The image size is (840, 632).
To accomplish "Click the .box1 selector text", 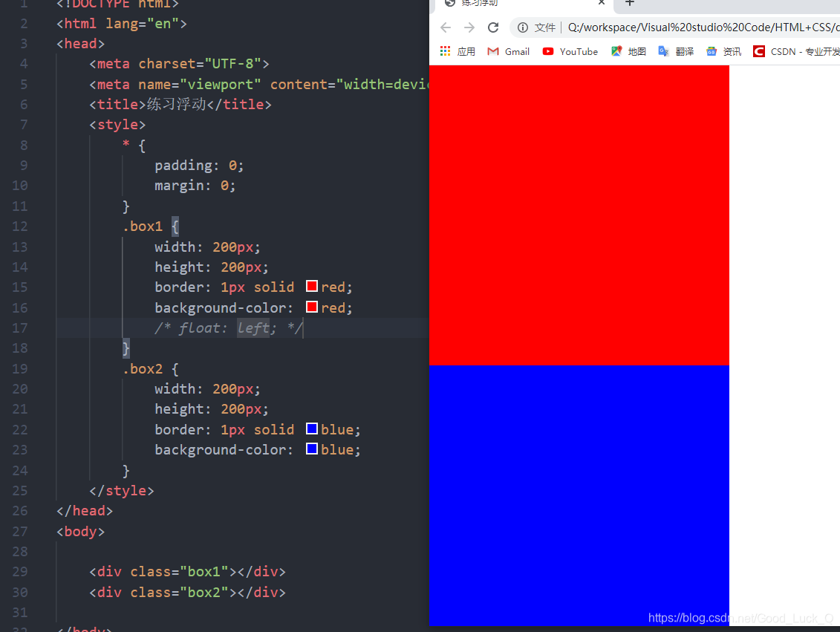I will tap(143, 227).
